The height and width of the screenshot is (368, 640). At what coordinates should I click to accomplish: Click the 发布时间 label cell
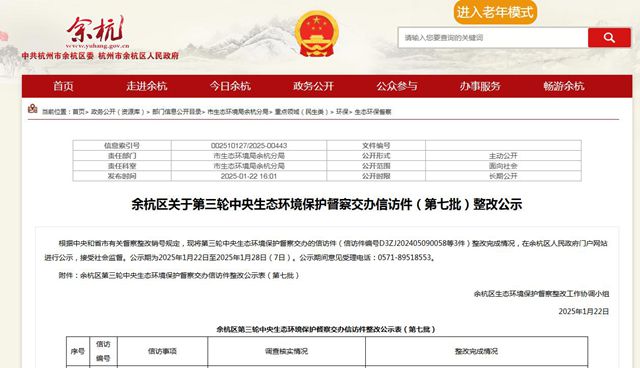(122, 176)
